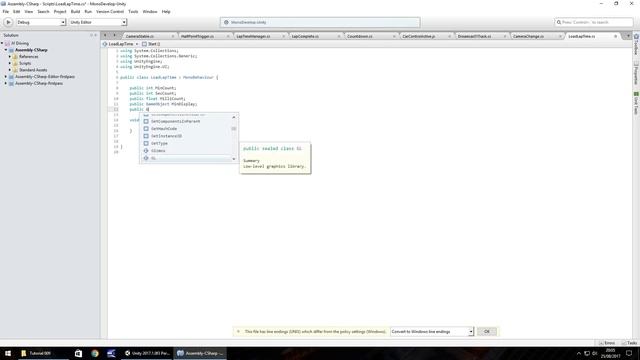Navigate to previous tab with left arrow

coord(105,36)
